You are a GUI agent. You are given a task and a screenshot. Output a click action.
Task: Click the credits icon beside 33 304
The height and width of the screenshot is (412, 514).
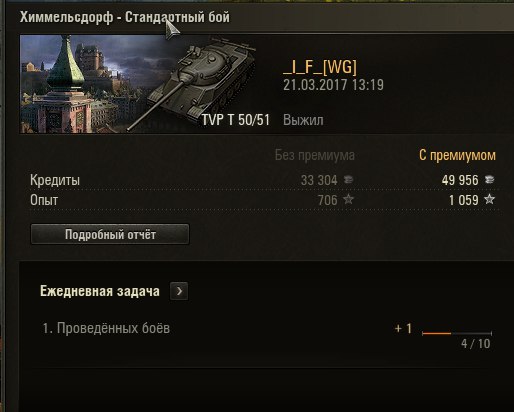point(348,180)
